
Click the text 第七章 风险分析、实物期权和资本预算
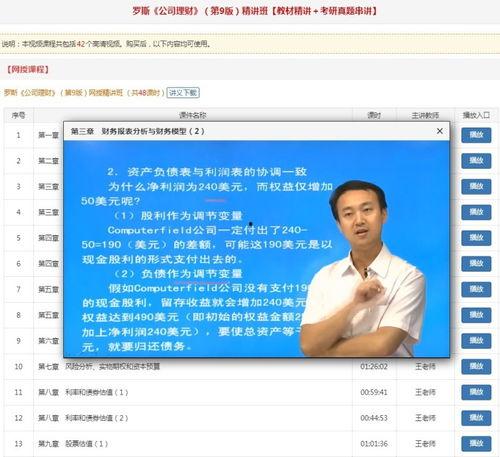coord(99,366)
